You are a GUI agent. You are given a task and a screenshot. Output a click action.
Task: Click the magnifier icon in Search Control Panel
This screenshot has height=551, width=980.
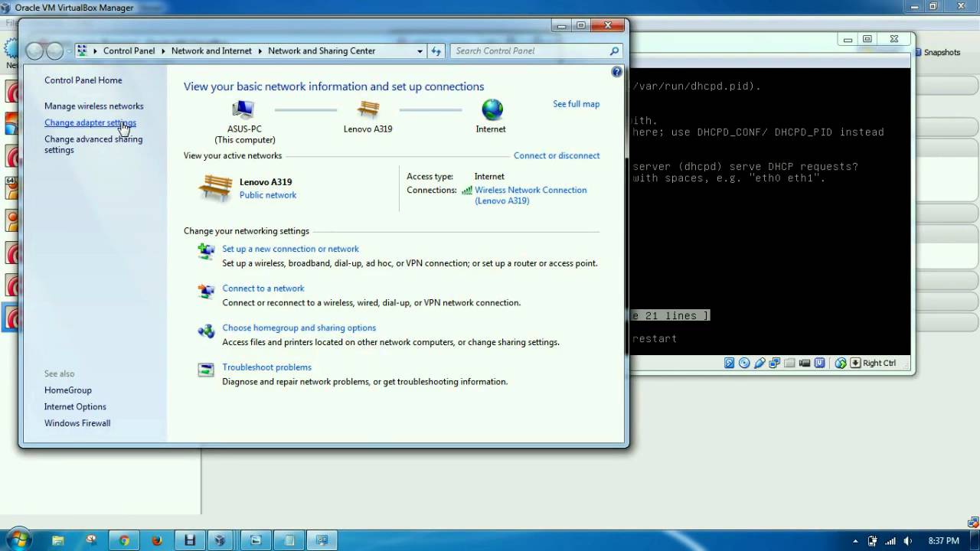[x=614, y=51]
